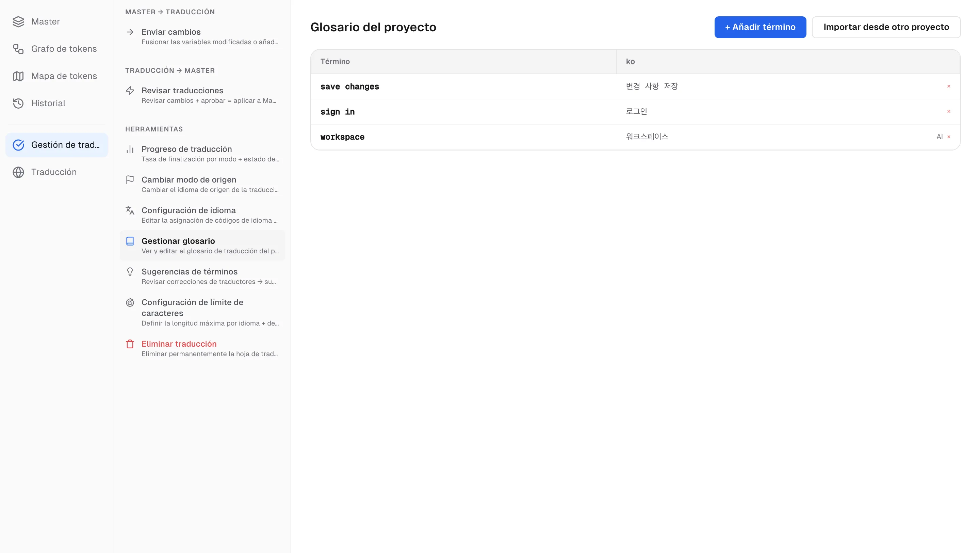Open Revisar traducciones tool

(x=202, y=95)
